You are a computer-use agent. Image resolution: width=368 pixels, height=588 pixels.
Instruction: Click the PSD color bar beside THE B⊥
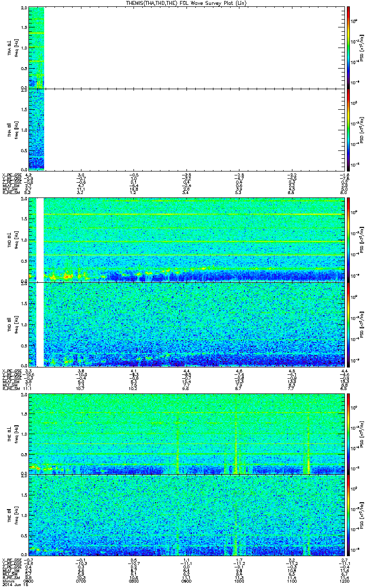click(x=348, y=433)
